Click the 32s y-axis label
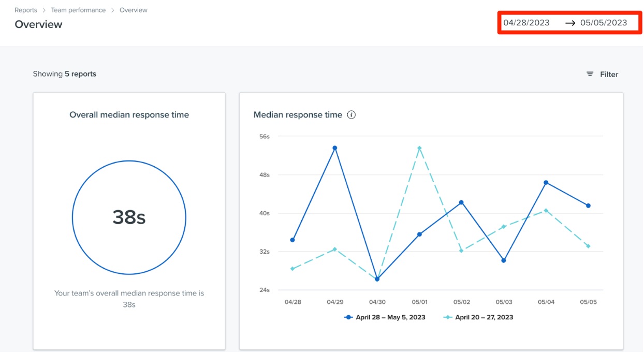The width and height of the screenshot is (644, 353). coord(265,252)
